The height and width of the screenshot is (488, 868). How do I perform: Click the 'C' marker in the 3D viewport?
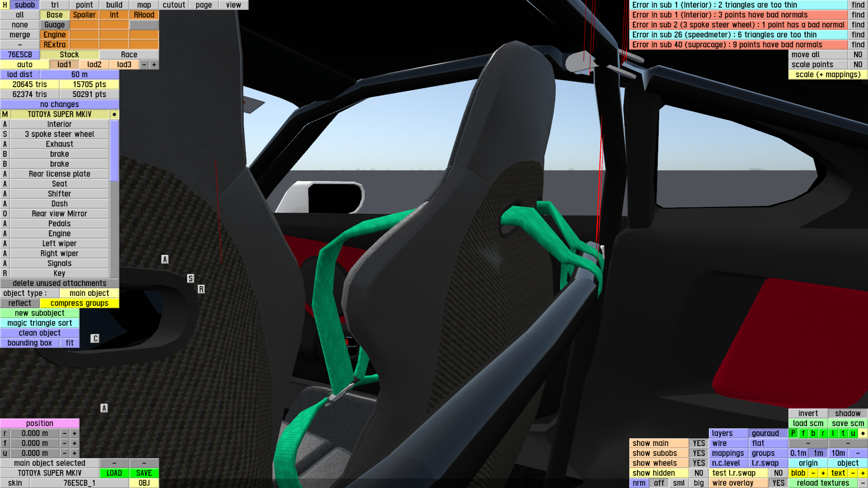tap(95, 338)
